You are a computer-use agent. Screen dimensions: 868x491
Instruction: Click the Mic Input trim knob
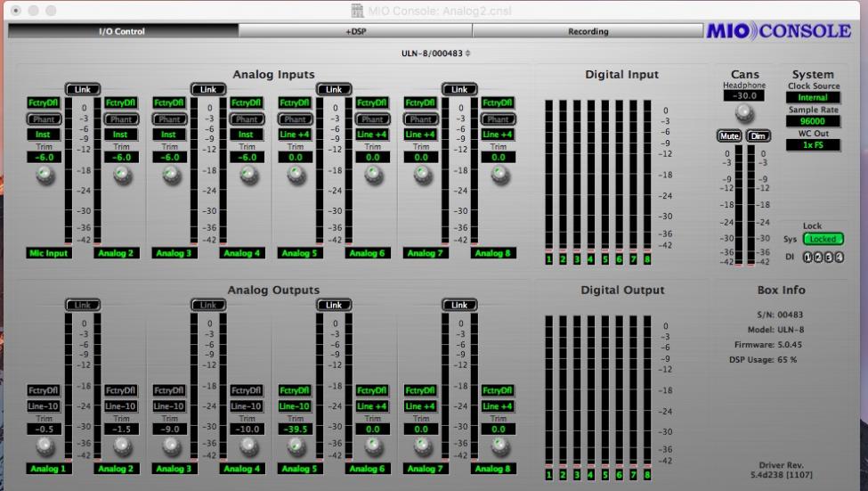point(45,176)
